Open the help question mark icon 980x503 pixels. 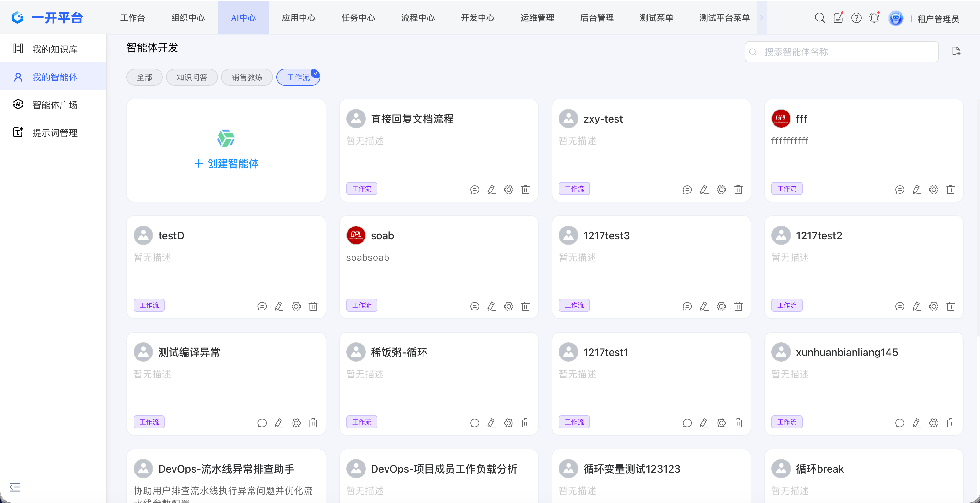(856, 18)
